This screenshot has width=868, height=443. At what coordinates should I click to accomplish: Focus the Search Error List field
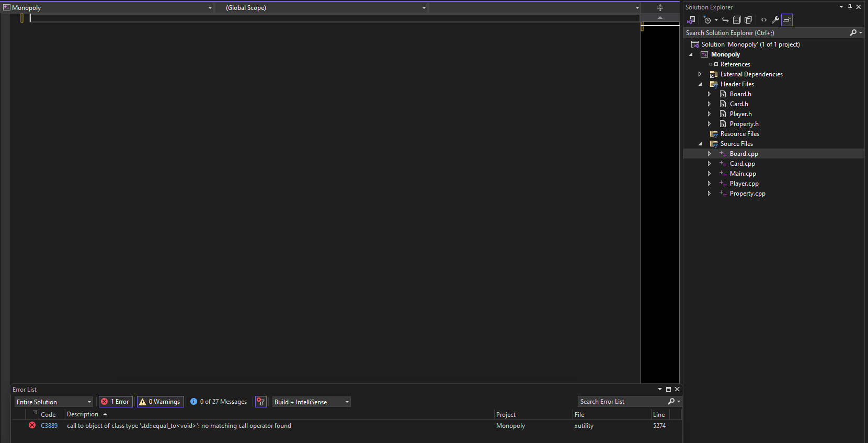coord(622,402)
